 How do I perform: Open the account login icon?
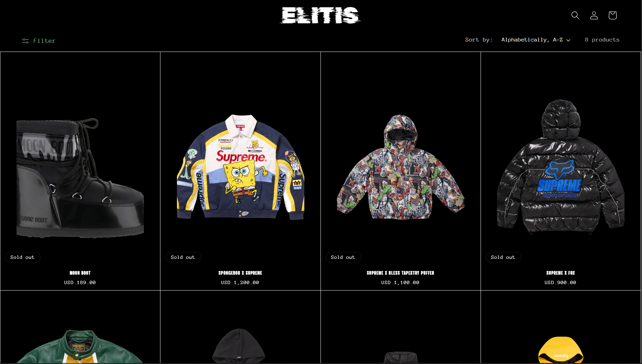pos(594,15)
